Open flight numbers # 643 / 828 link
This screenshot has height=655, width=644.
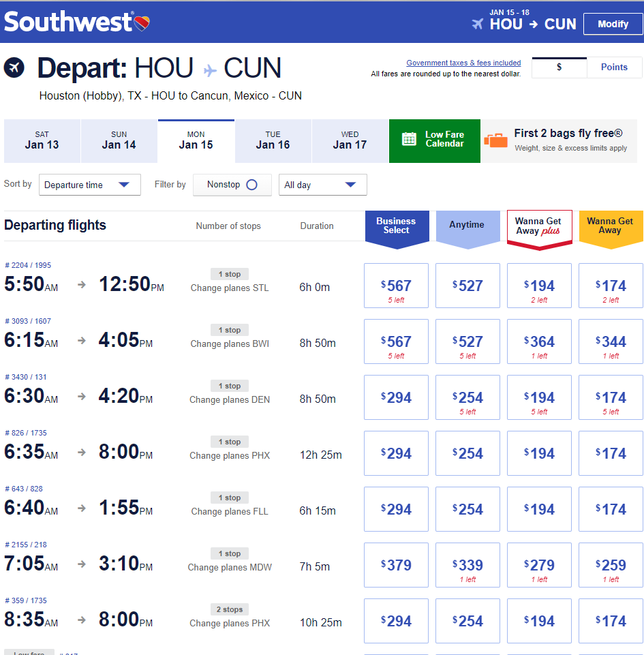(x=24, y=489)
